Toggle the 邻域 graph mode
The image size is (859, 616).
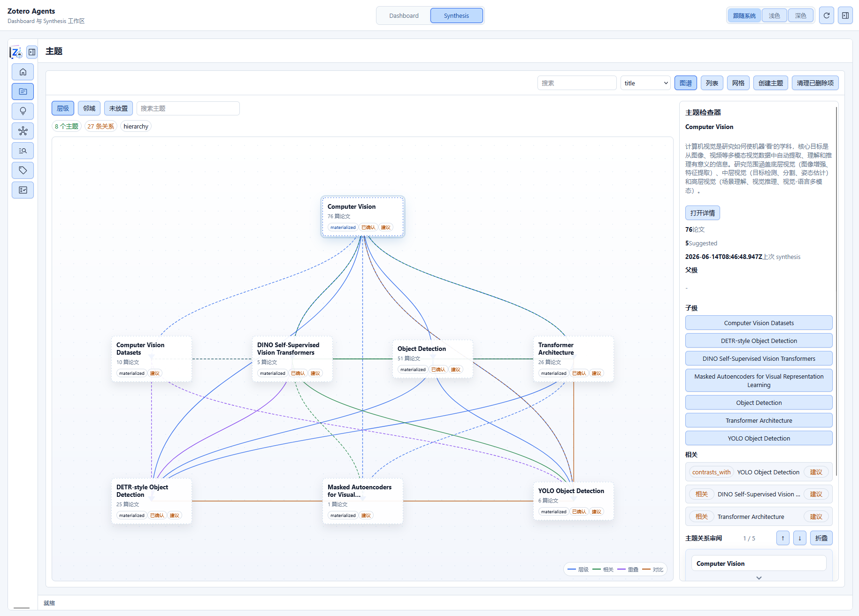pos(89,108)
